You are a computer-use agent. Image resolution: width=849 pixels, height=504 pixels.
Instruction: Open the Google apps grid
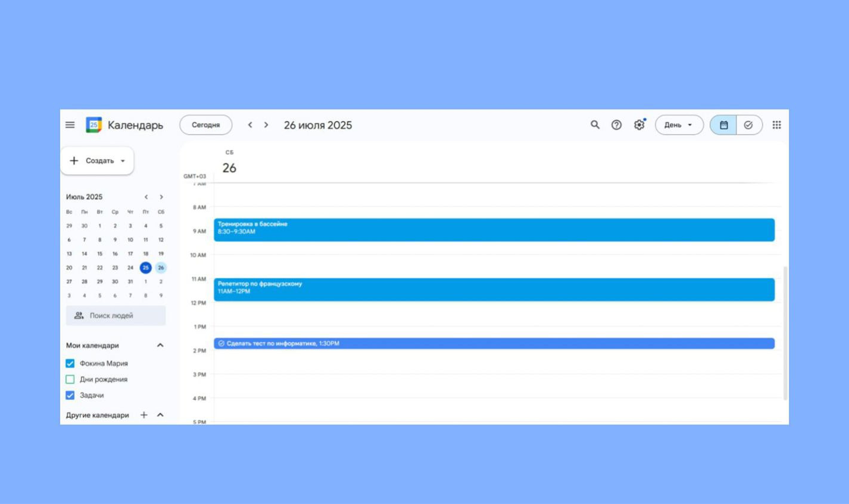point(777,125)
